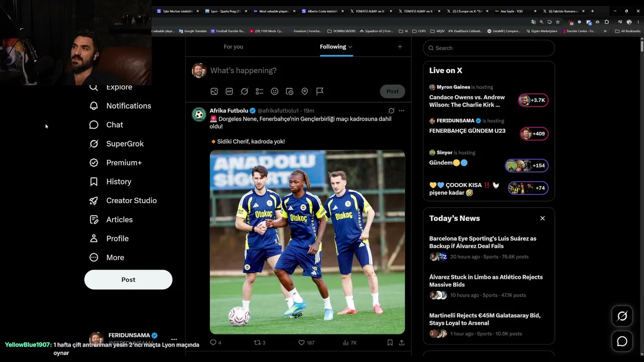Go to Premium+ in the sidebar
The image size is (644, 362).
pyautogui.click(x=116, y=162)
